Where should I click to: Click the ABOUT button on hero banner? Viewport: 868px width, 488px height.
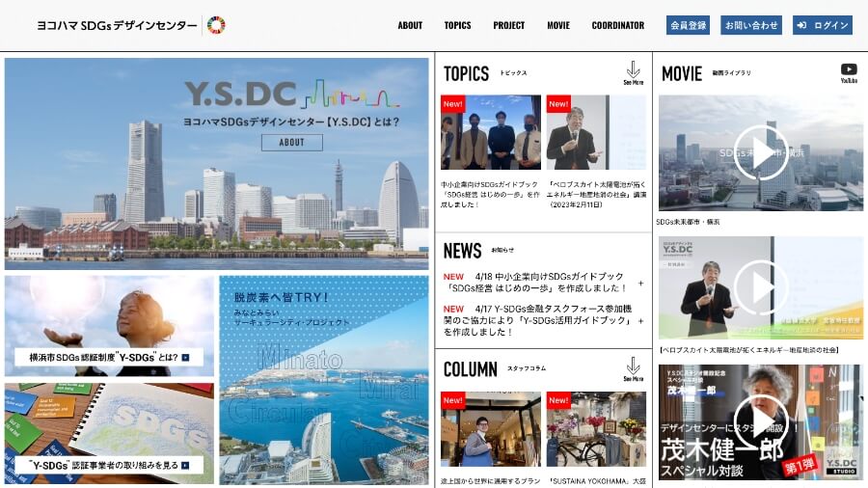(291, 142)
